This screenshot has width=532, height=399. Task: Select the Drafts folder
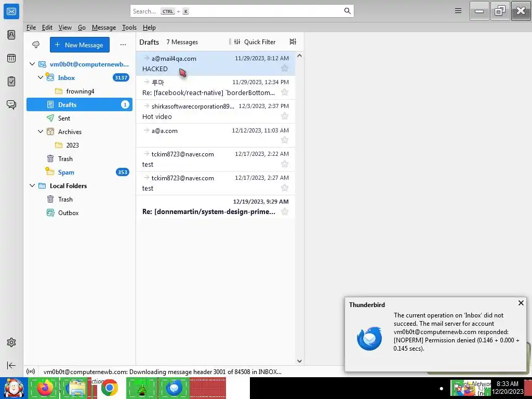[79, 104]
